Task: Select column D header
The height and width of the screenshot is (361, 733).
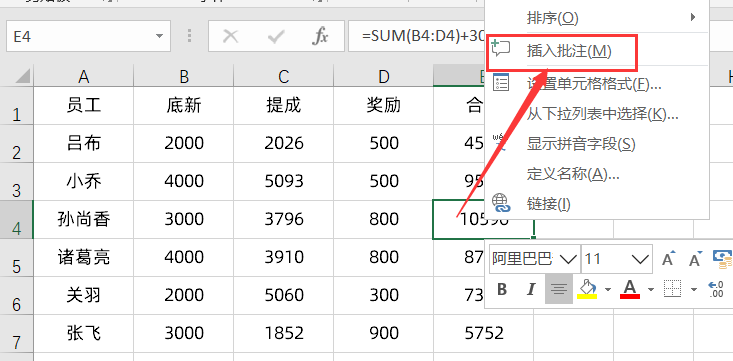Action: (x=384, y=76)
